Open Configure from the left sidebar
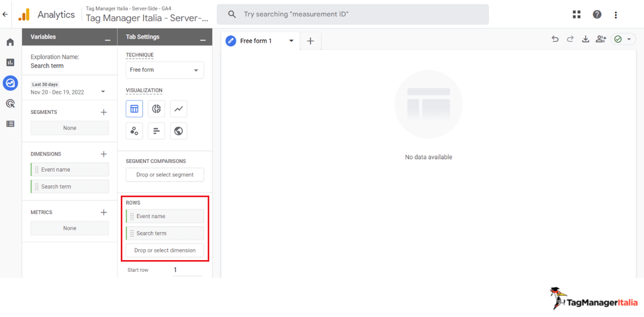 click(10, 124)
